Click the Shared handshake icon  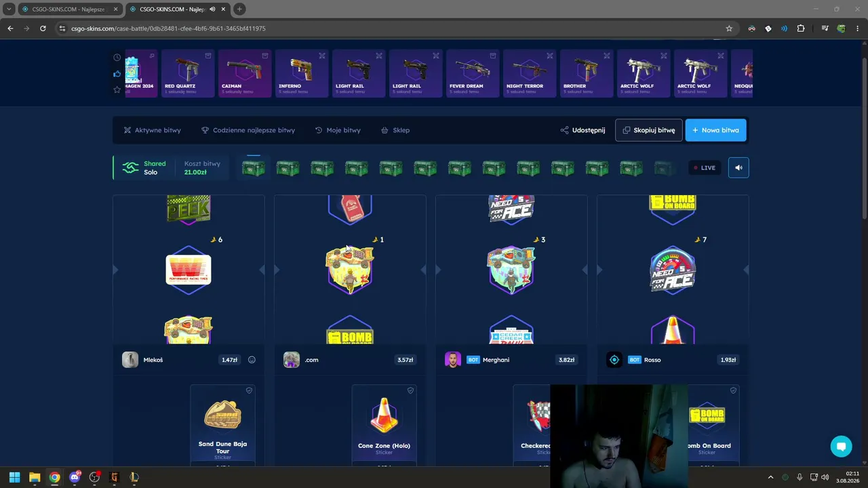(x=130, y=167)
